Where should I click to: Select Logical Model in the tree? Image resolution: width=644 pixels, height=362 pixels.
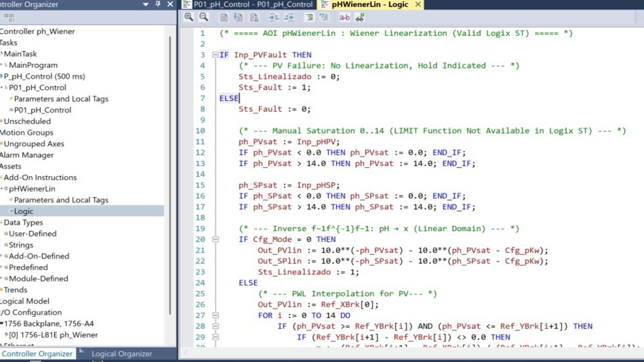tap(25, 301)
